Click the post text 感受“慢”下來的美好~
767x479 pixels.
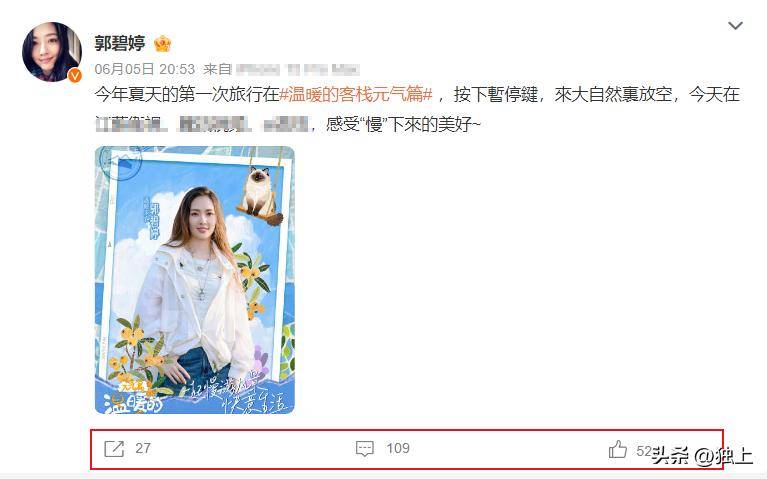click(x=404, y=124)
